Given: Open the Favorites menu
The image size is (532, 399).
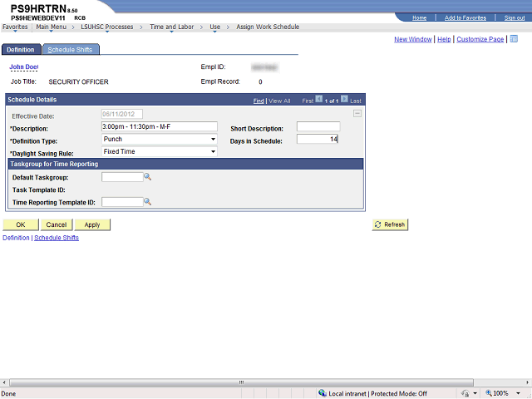Looking at the screenshot, I should [x=15, y=27].
